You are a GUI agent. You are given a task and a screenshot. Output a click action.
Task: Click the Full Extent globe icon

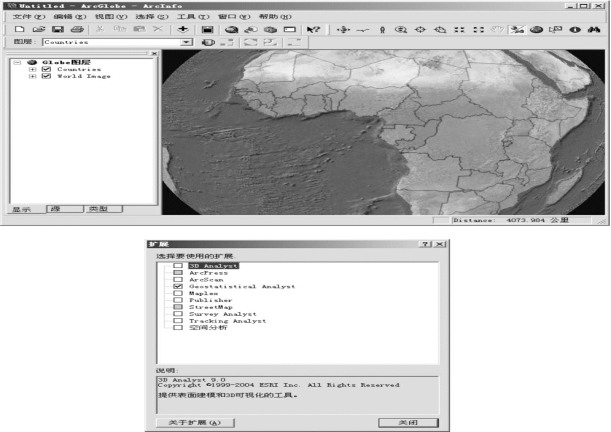pyautogui.click(x=537, y=30)
